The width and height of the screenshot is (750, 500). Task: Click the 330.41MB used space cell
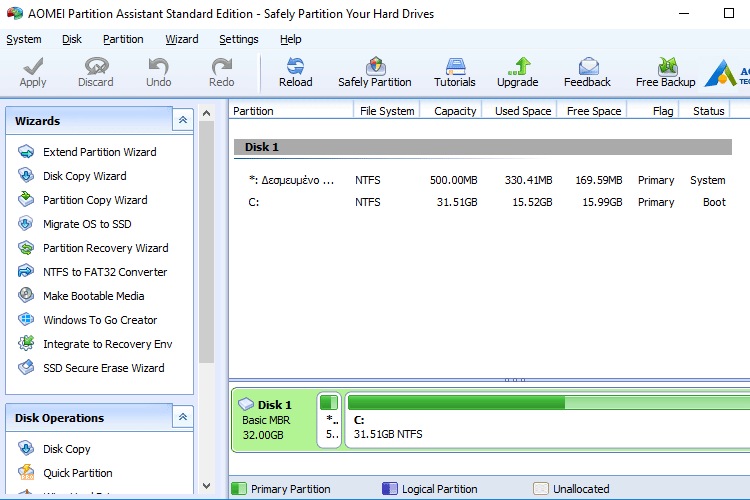528,180
